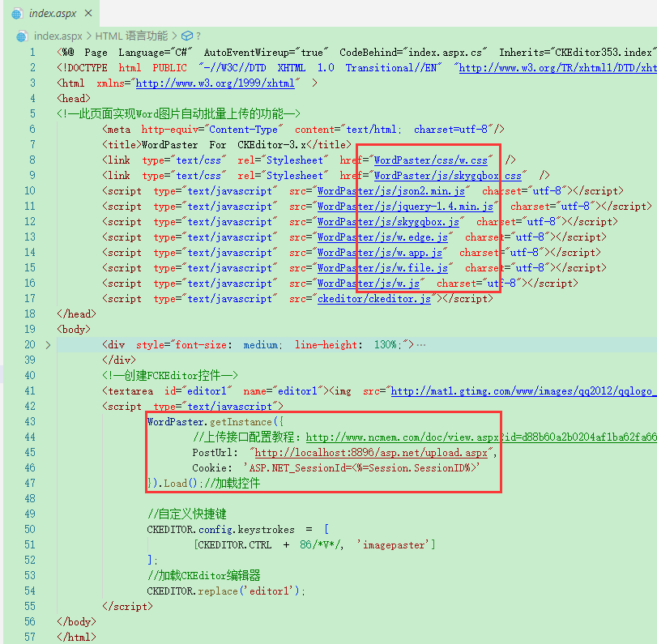Click the file icon in the breadcrumb bar

pyautogui.click(x=20, y=36)
